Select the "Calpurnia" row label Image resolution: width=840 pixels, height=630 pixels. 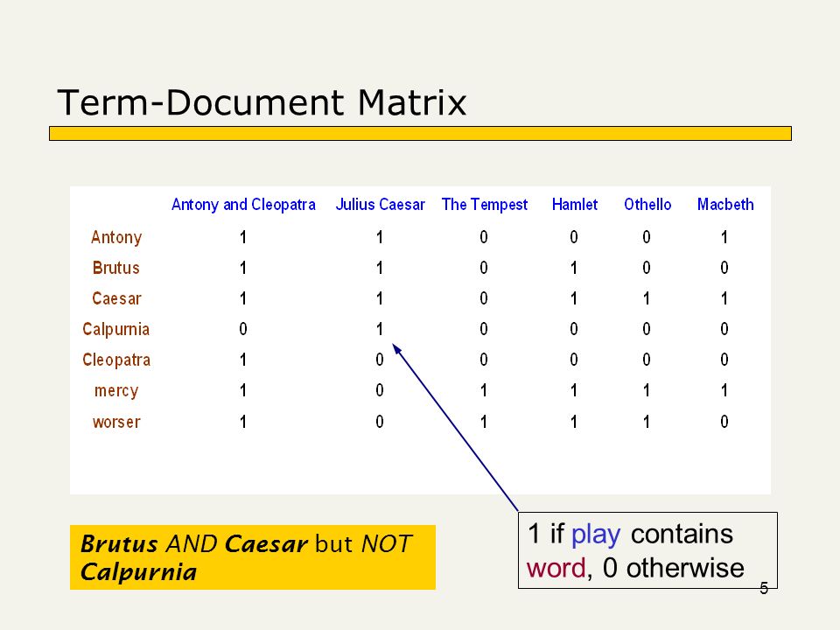pos(115,330)
